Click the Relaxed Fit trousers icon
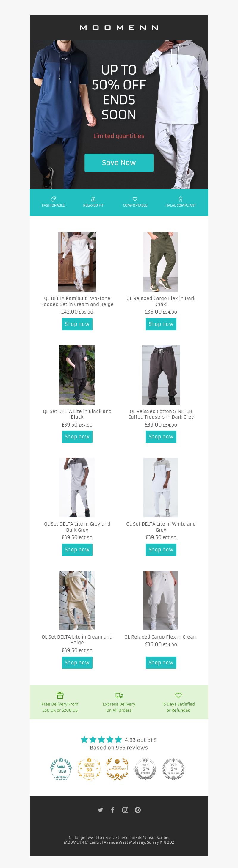This screenshot has height=868, width=238. tap(93, 199)
